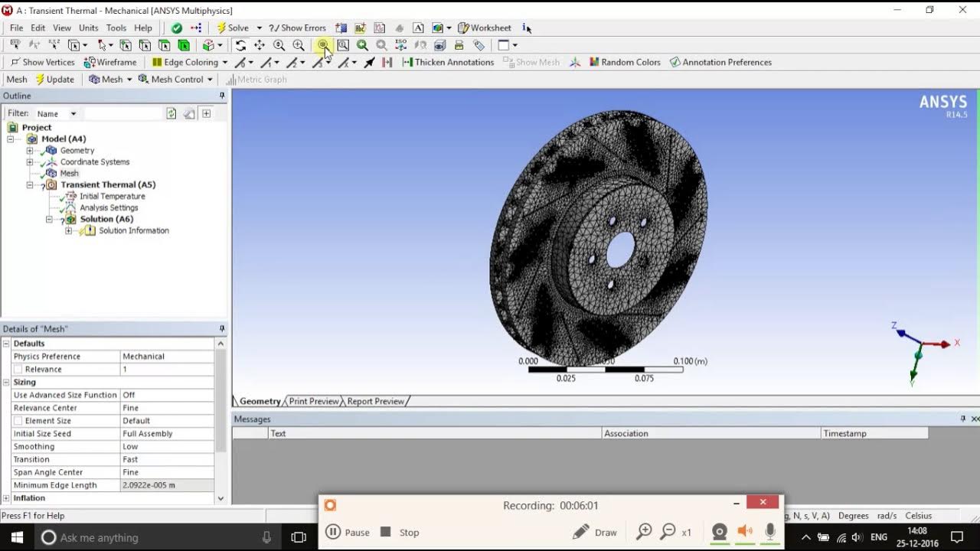Image resolution: width=980 pixels, height=551 pixels.
Task: Tick the Relevance checkbox in Details
Action: pyautogui.click(x=18, y=370)
